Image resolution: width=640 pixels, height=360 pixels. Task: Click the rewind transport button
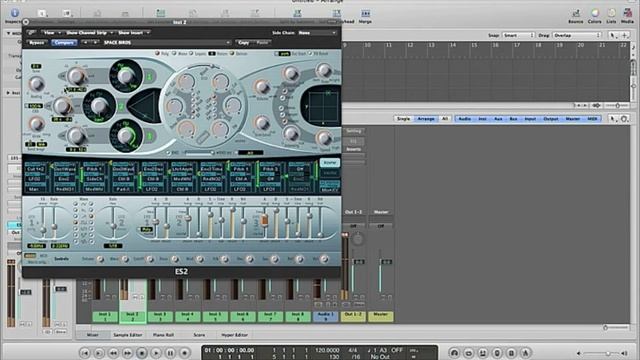113,353
